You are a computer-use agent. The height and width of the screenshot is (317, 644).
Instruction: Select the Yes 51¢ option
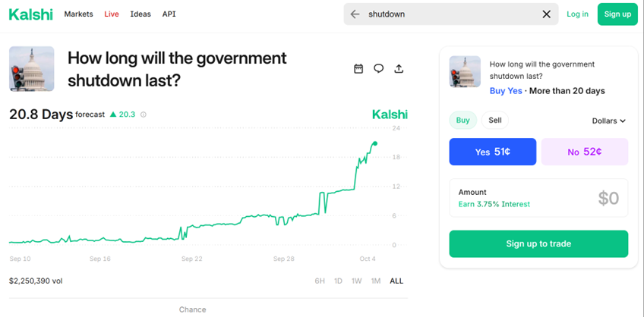click(493, 152)
